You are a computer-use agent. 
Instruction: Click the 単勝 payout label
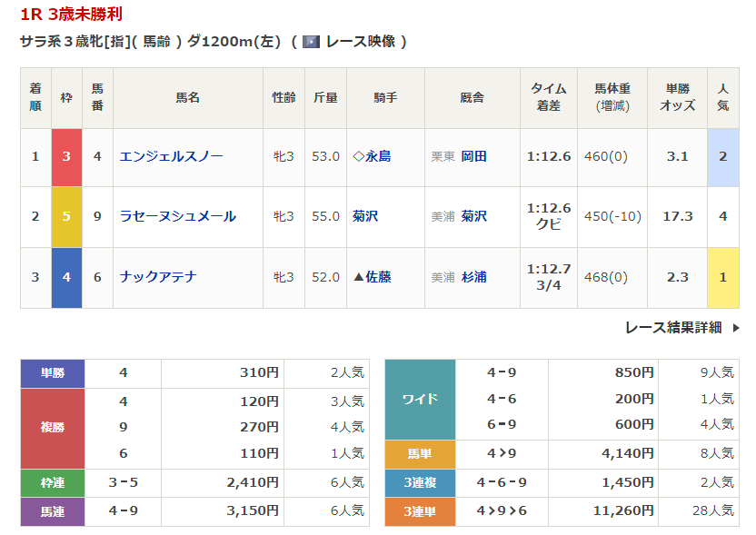(53, 372)
